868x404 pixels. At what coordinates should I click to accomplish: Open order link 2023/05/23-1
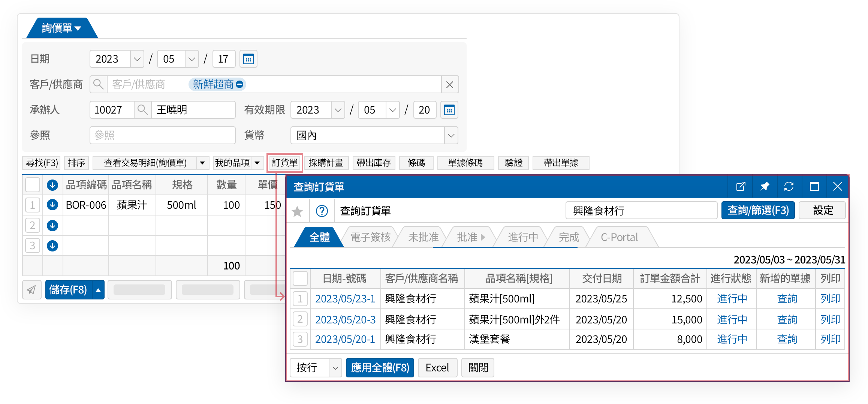click(345, 299)
